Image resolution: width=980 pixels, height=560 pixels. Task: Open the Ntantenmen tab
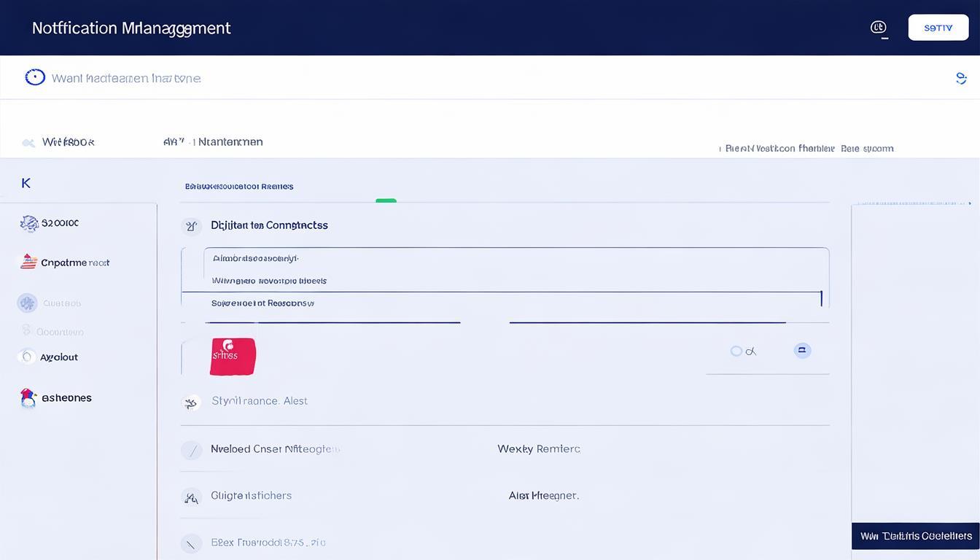(230, 142)
